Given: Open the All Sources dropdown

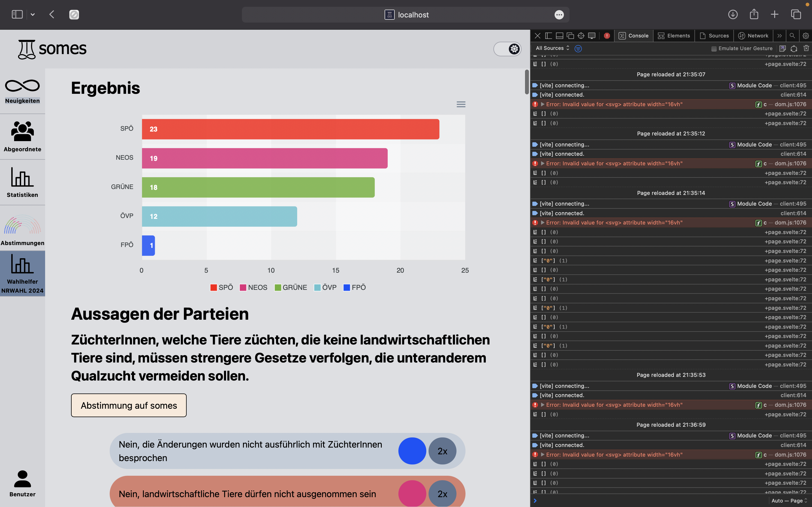Looking at the screenshot, I should tap(552, 48).
